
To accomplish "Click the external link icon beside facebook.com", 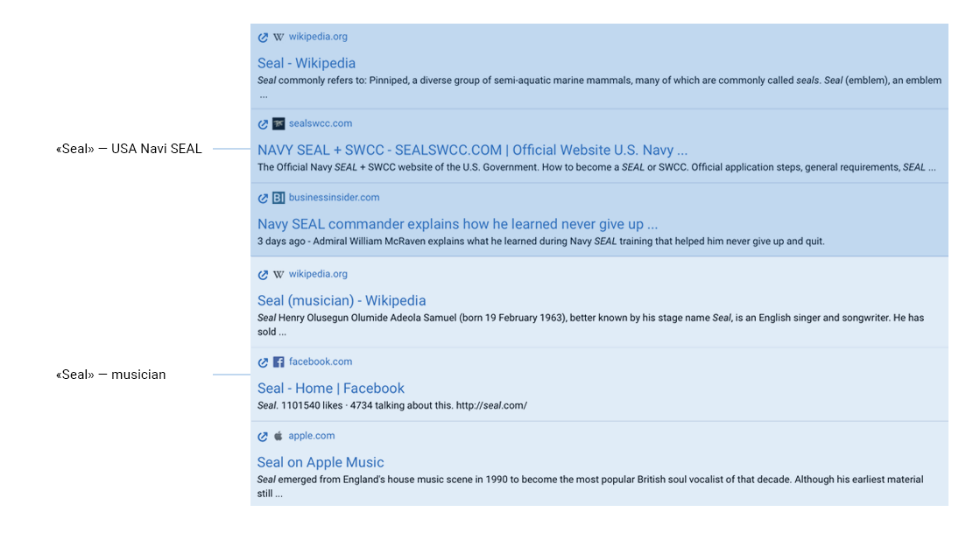I will coord(263,362).
